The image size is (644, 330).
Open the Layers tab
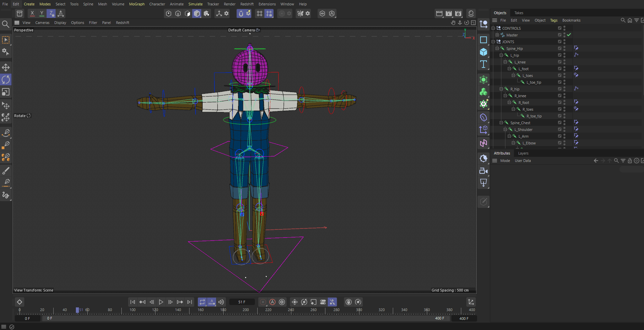pos(523,153)
